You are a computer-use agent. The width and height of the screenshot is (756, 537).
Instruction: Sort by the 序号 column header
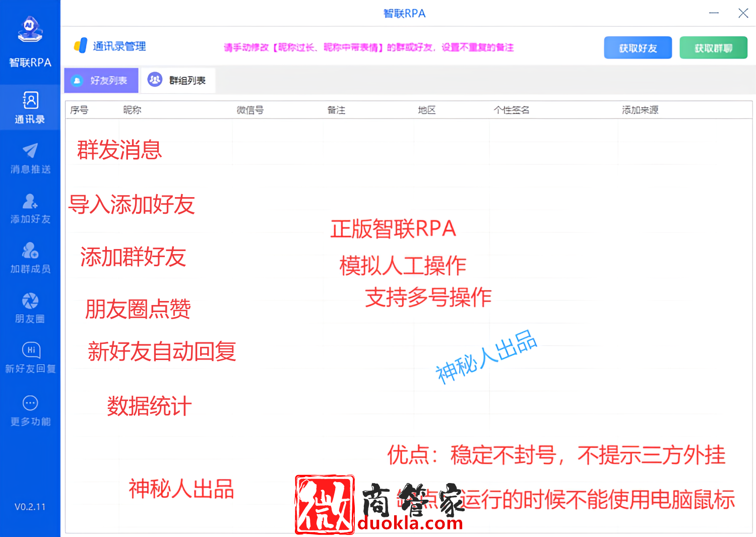(79, 110)
